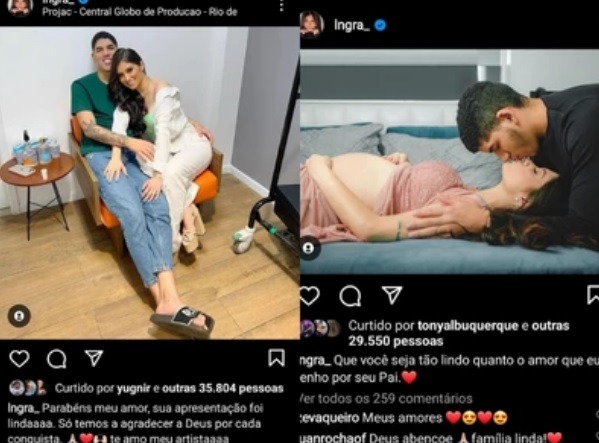Image resolution: width=599 pixels, height=443 pixels.
Task: Like the left post with the heart icon
Action: click(19, 359)
